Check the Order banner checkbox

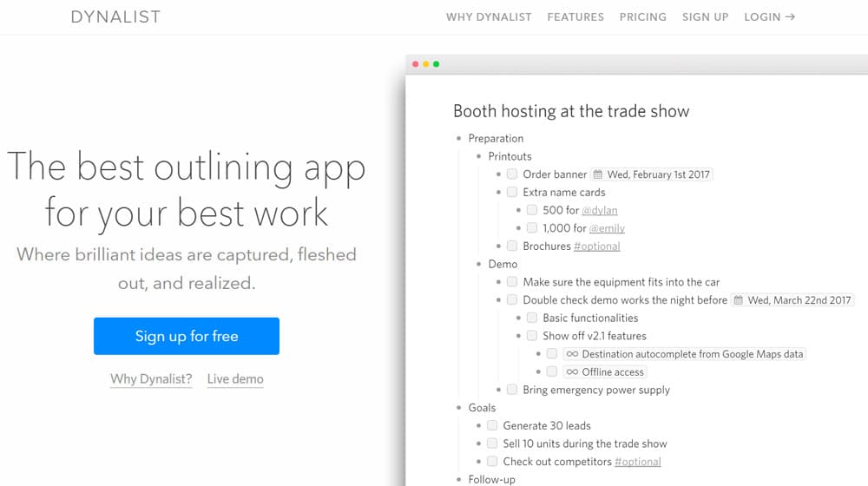coord(512,174)
